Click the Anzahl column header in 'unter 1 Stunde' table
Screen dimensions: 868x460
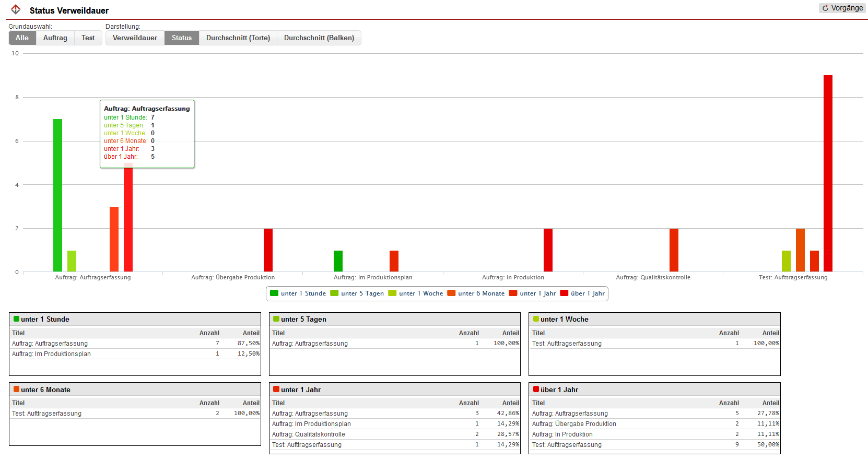pyautogui.click(x=209, y=333)
